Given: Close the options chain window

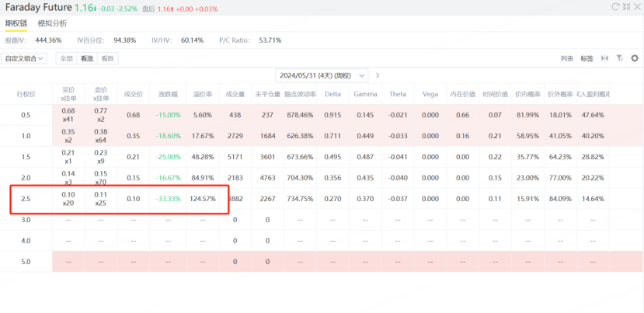Looking at the screenshot, I should (639, 6).
